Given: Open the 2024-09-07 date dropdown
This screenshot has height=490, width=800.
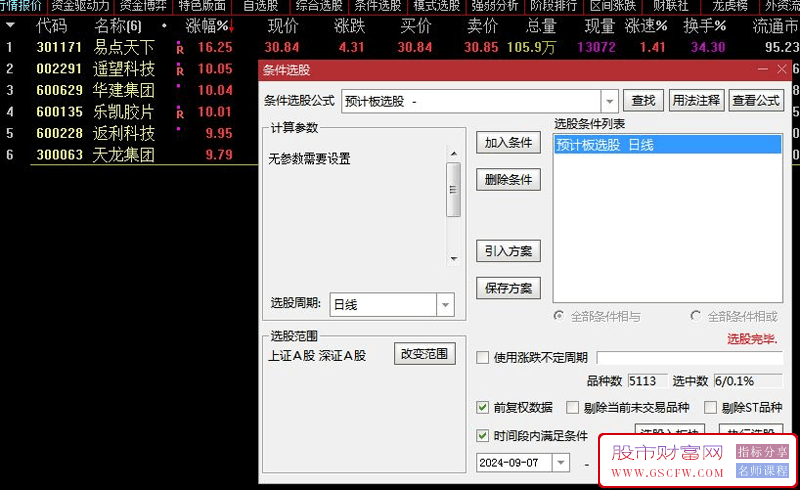Looking at the screenshot, I should coord(561,463).
